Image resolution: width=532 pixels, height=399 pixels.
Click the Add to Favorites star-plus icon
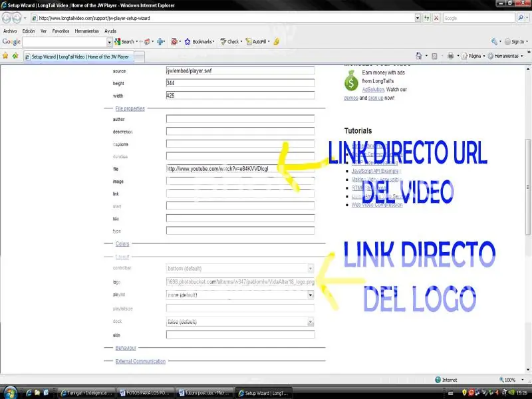(x=15, y=56)
